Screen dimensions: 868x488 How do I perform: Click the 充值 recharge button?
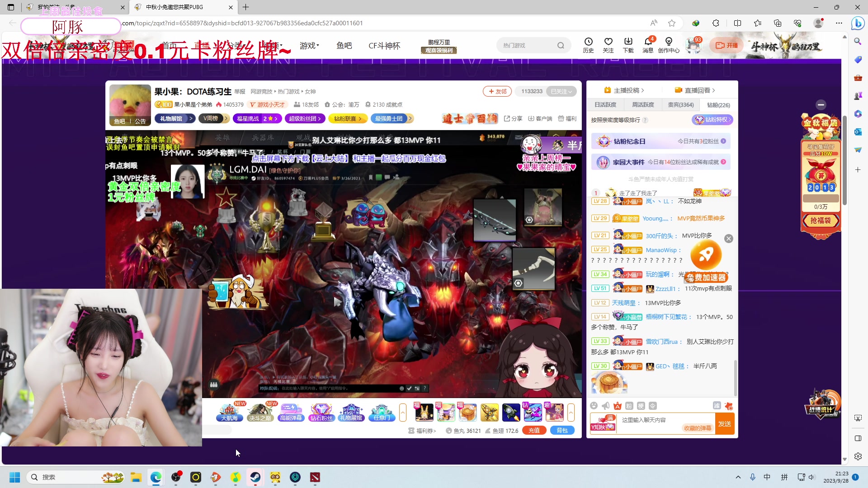[534, 431]
